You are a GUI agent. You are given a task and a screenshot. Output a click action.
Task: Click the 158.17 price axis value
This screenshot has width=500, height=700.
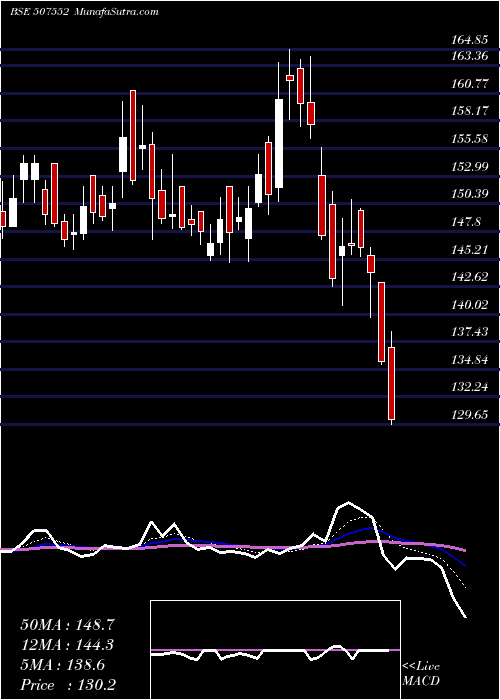pos(470,111)
